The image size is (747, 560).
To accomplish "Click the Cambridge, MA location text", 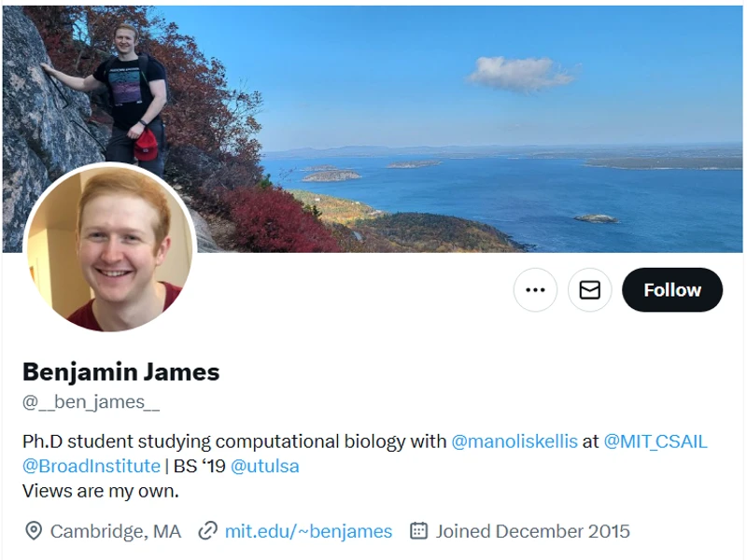I will pyautogui.click(x=116, y=531).
